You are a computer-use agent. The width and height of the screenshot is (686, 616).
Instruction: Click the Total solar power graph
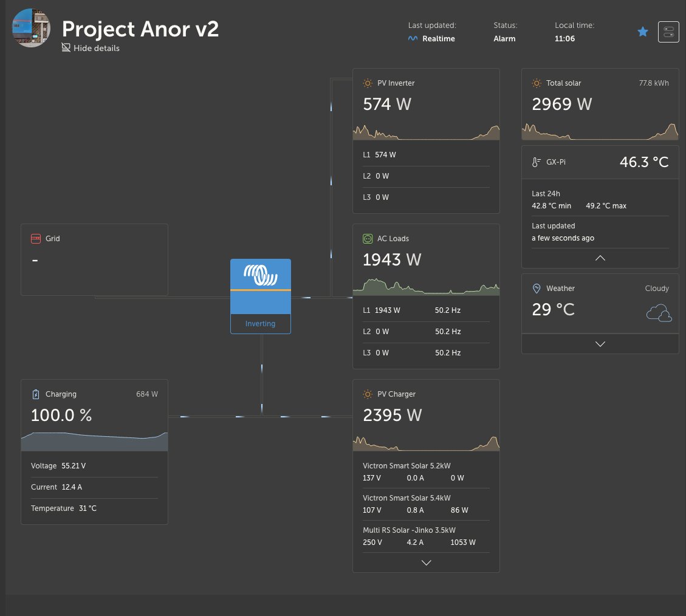coord(600,132)
